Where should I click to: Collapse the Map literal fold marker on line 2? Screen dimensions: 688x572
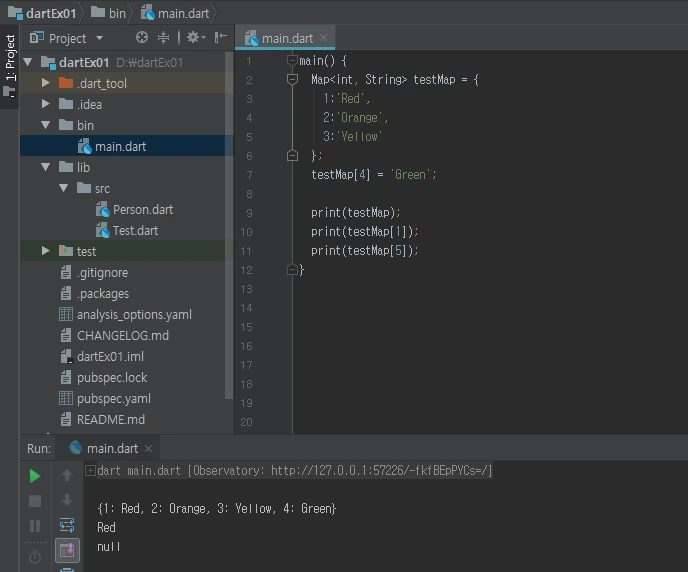click(x=292, y=79)
